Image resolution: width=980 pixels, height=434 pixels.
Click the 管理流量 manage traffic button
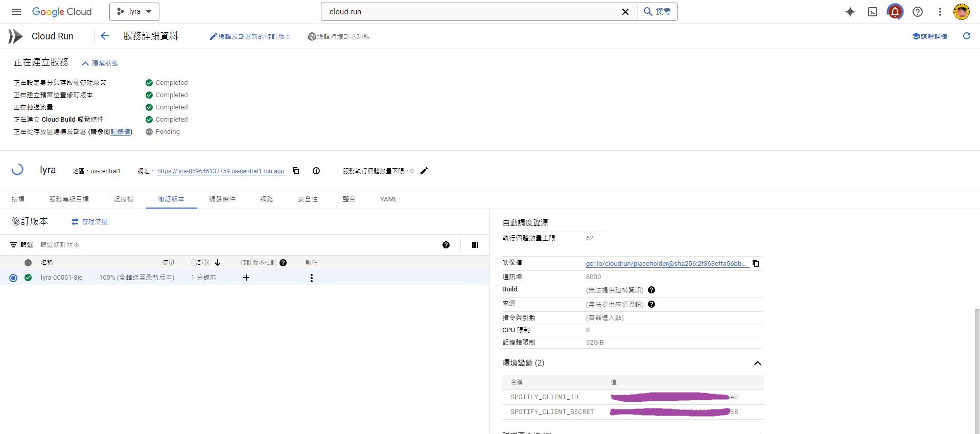pos(89,222)
